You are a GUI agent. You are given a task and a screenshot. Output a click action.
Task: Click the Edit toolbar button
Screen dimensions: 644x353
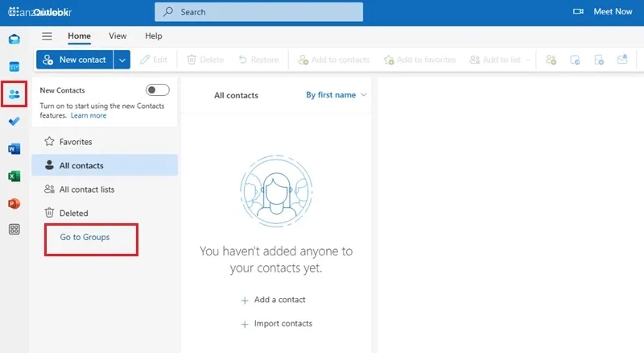pos(154,60)
